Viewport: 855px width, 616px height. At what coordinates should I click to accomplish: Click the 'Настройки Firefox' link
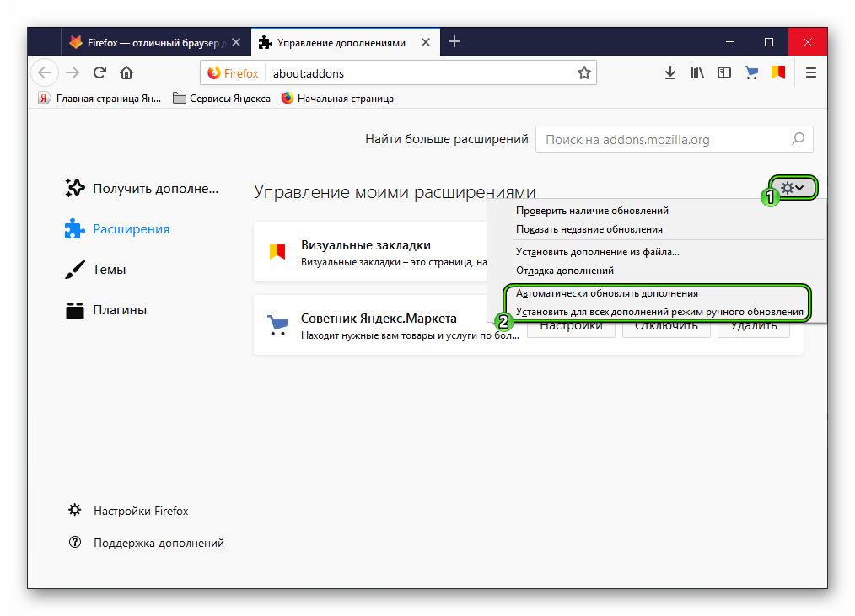tap(140, 511)
